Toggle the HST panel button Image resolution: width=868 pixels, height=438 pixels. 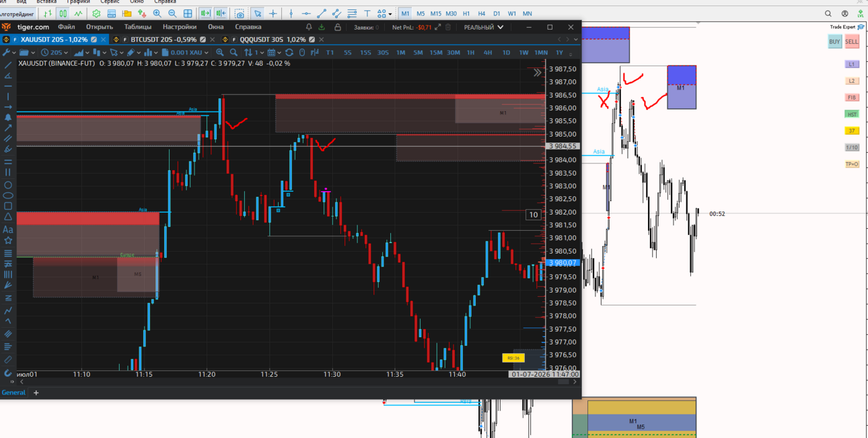point(852,114)
